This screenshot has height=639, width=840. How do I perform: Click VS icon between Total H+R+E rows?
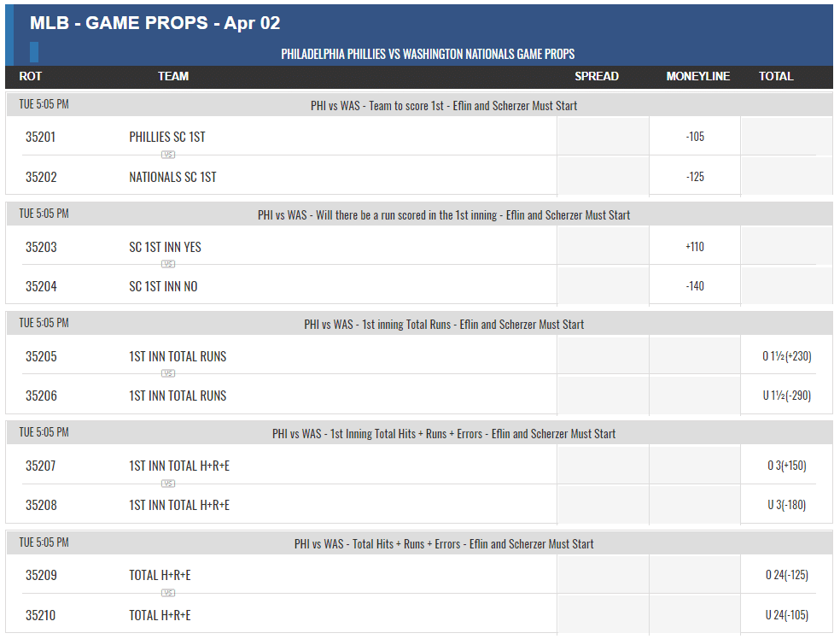168,594
